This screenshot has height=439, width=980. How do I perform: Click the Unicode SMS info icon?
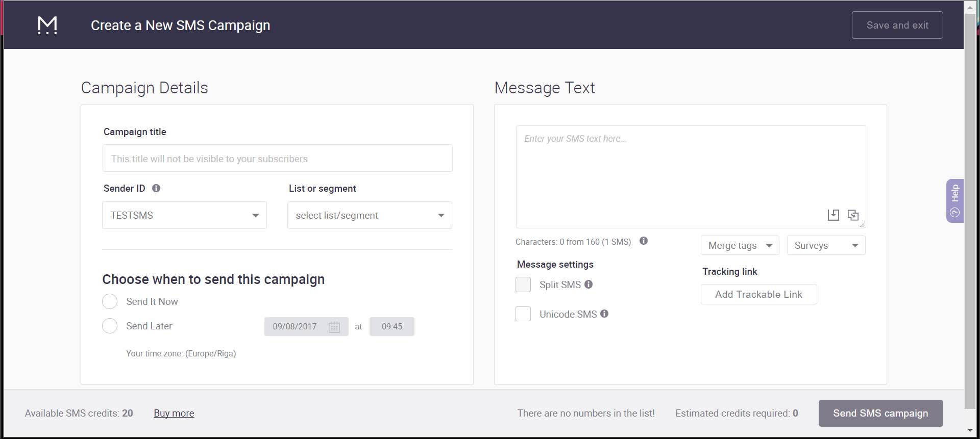click(604, 314)
